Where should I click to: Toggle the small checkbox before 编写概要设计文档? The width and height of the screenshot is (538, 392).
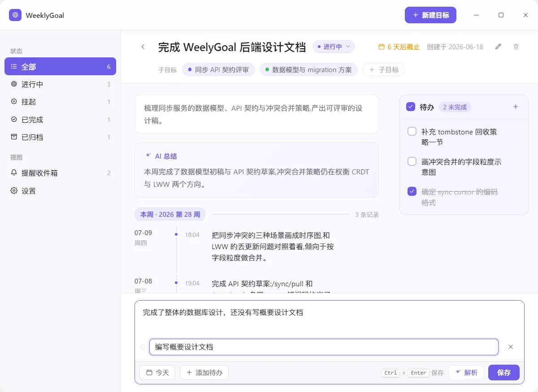point(143,347)
